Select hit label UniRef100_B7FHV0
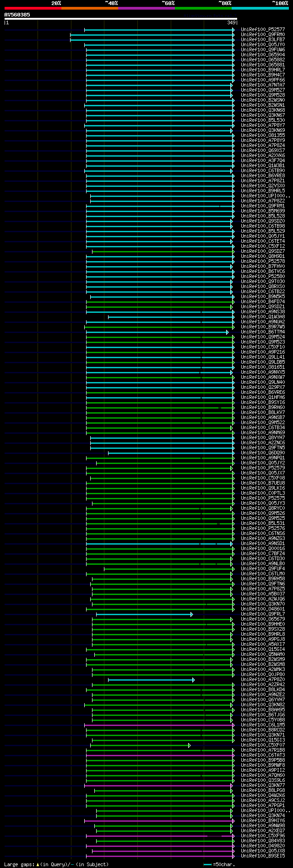 pos(263,266)
